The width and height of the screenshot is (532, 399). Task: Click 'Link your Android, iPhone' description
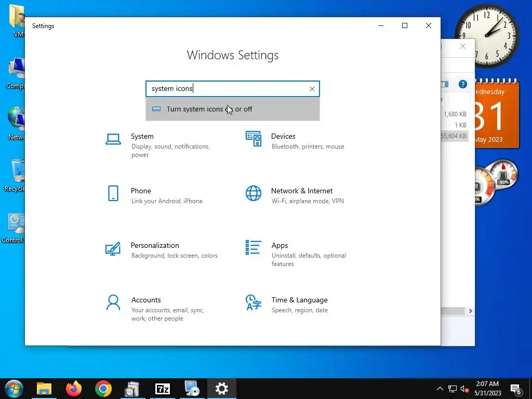pyautogui.click(x=167, y=201)
